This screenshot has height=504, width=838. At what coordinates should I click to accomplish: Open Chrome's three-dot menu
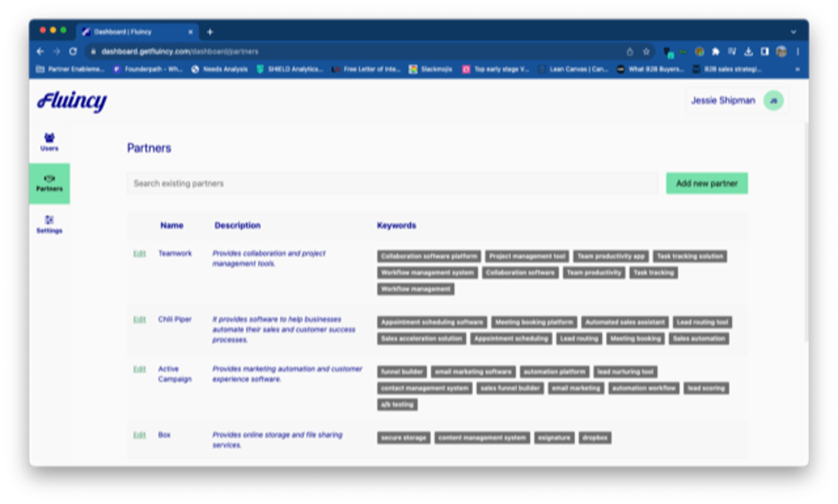[x=798, y=51]
